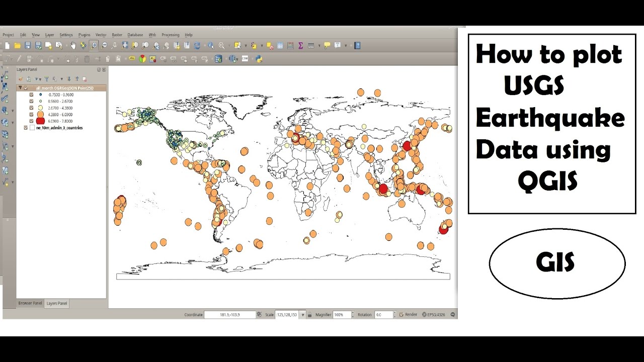Image resolution: width=644 pixels, height=362 pixels.
Task: Open the Plugins menu
Action: coord(84,35)
